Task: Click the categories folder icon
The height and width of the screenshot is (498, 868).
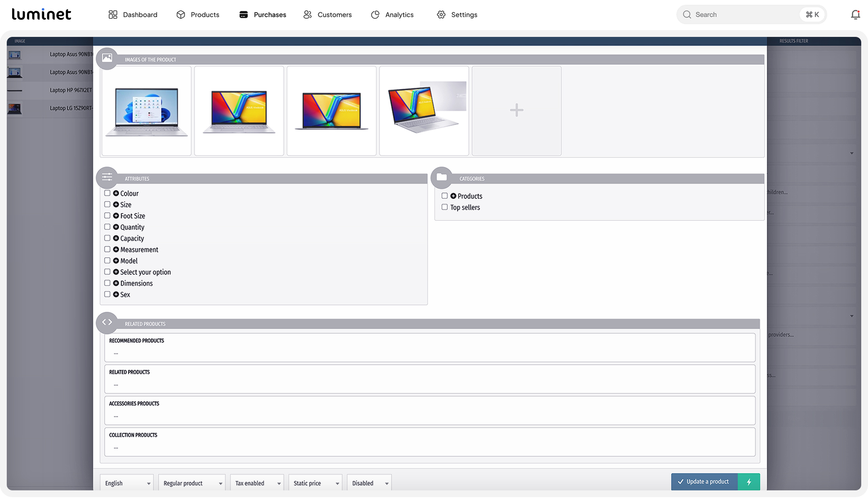Action: (441, 177)
